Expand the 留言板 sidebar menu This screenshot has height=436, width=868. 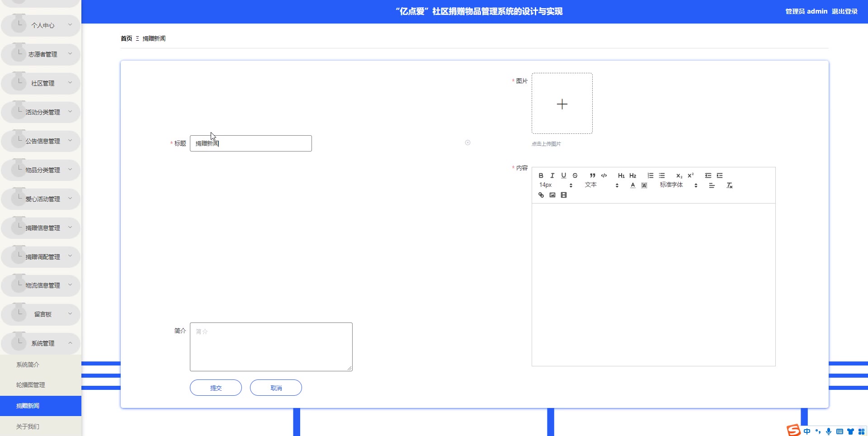pos(41,314)
